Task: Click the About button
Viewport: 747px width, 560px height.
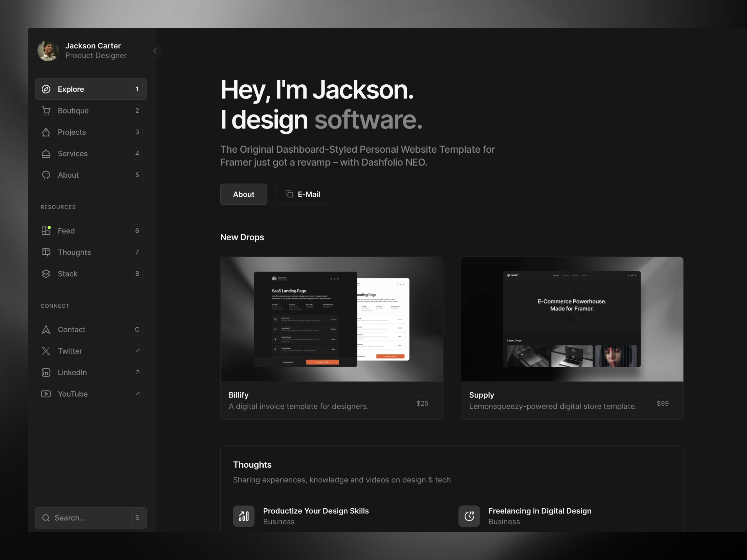Action: [x=243, y=194]
